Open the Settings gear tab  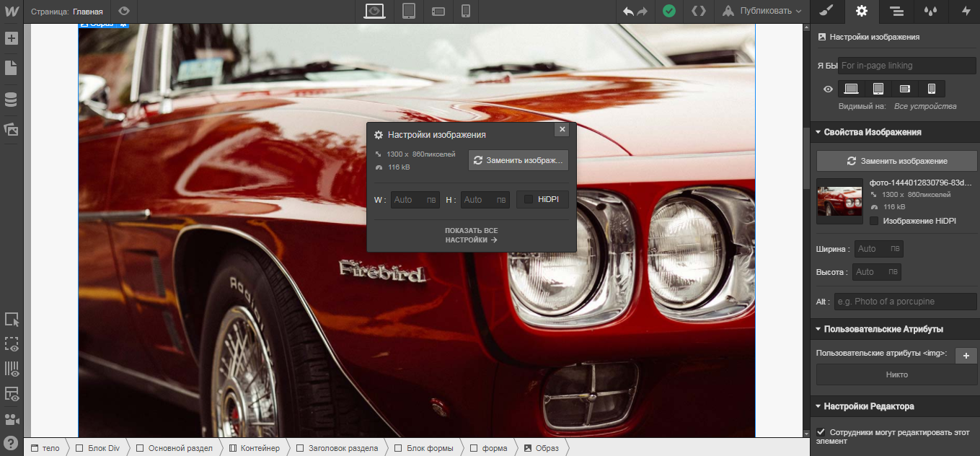point(861,11)
